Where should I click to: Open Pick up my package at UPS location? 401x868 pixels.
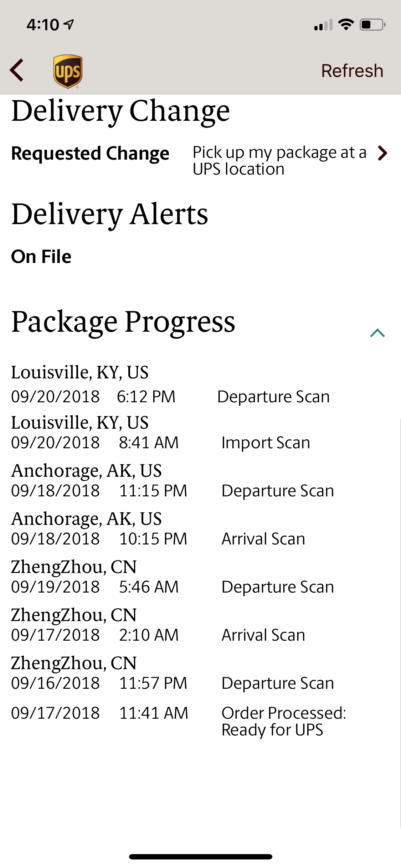coord(279,160)
